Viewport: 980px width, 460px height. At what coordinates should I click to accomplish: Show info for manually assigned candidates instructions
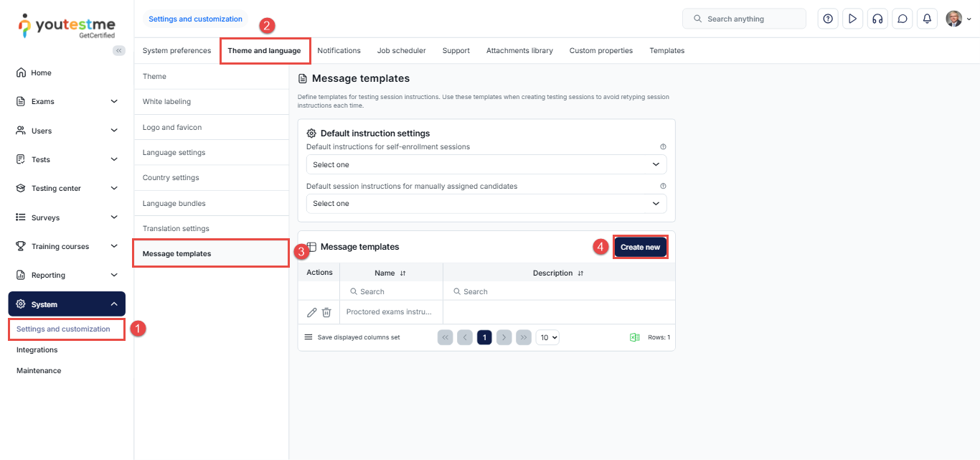click(663, 186)
